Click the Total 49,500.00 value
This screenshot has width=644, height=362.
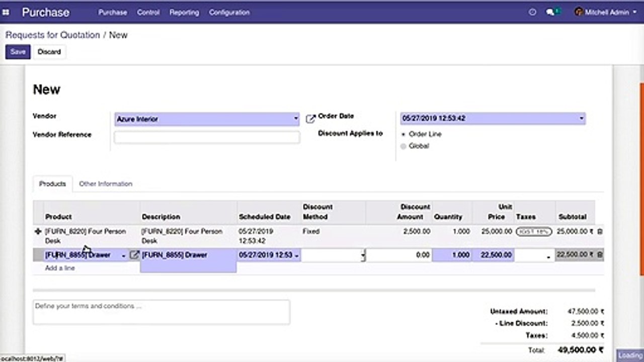(581, 350)
